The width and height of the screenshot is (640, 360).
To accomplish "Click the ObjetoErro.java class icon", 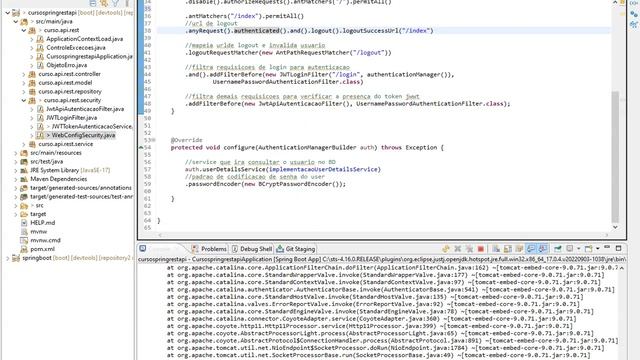I will [40, 65].
